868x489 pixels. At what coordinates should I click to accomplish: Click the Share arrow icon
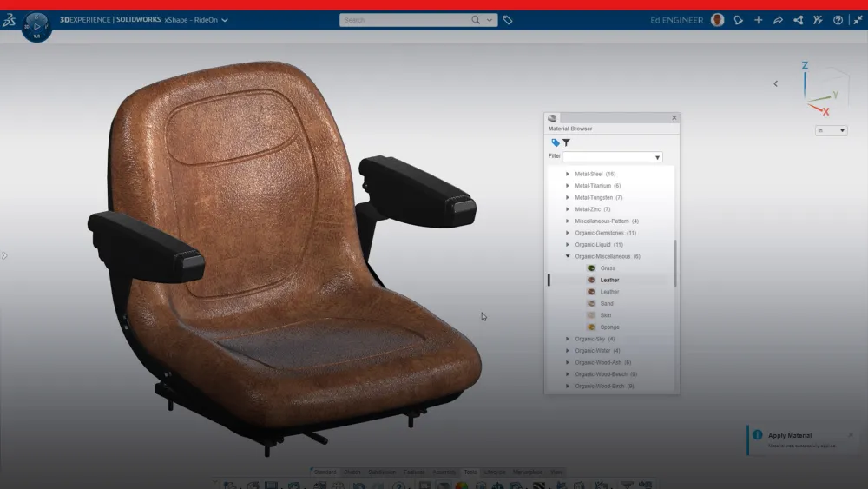[778, 20]
